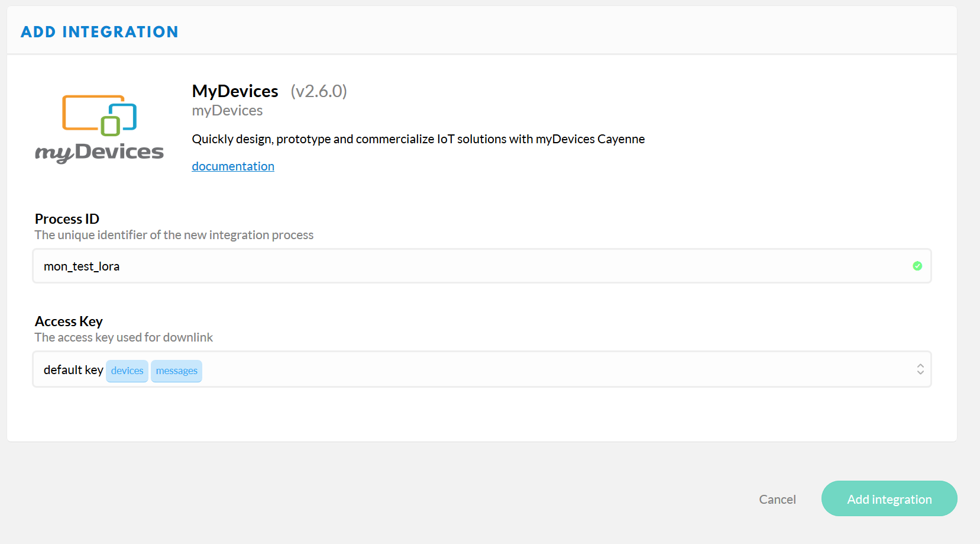Open the documentation link
This screenshot has width=980, height=544.
tap(233, 166)
